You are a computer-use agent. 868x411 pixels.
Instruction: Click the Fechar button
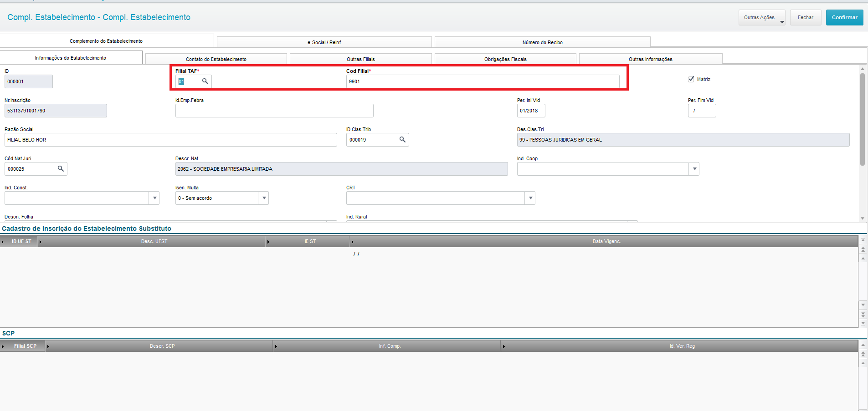point(805,17)
